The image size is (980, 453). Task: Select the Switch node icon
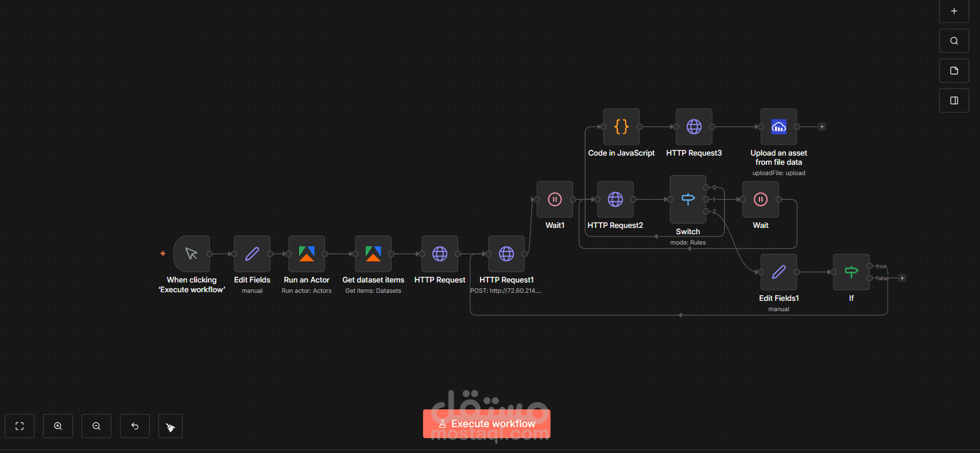tap(688, 199)
